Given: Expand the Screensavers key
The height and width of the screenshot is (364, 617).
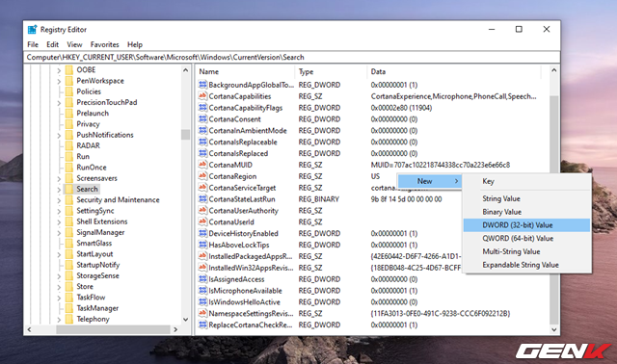Looking at the screenshot, I should click(x=59, y=178).
